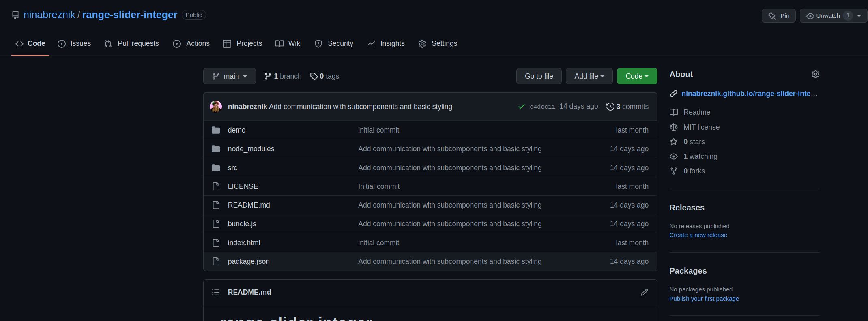Open the src row's commit message link
Viewport: 868px width, 321px height.
[450, 168]
